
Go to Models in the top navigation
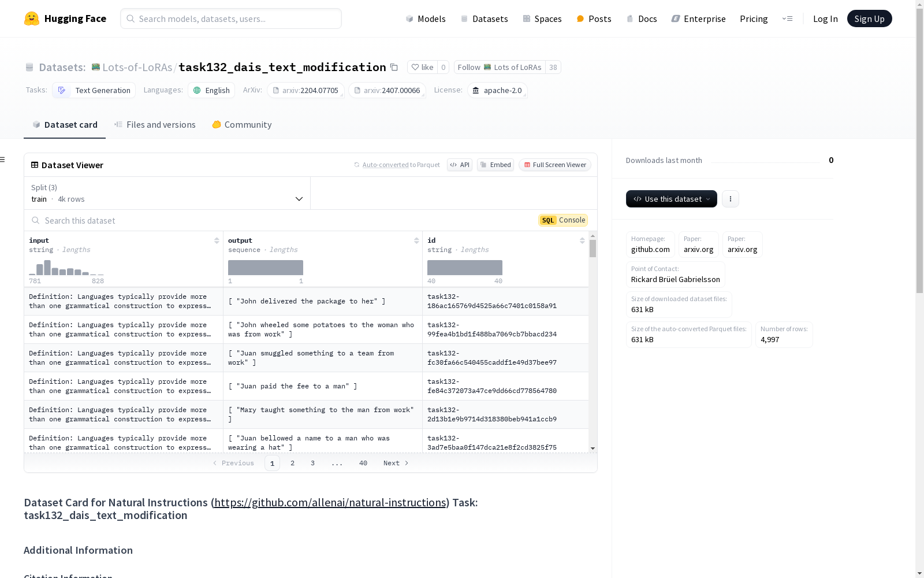426,18
